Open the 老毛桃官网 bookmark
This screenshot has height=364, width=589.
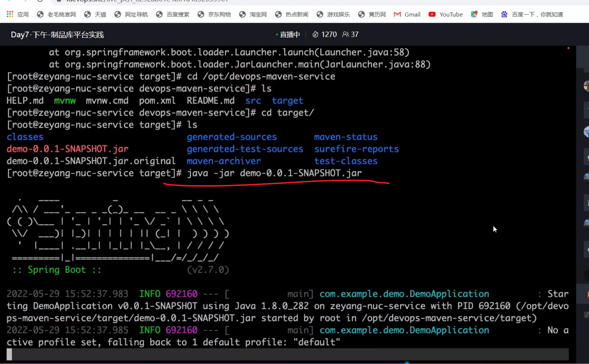pos(56,14)
